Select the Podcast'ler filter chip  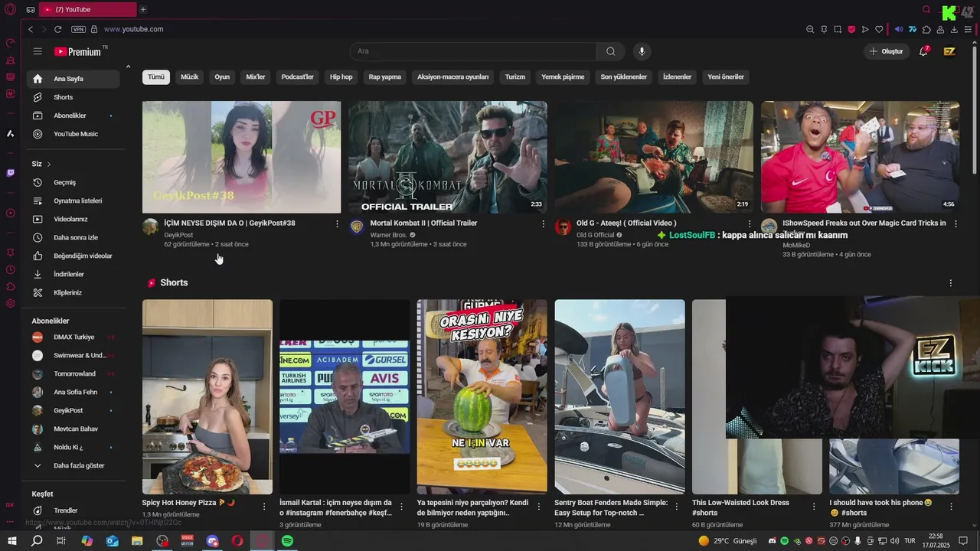297,77
